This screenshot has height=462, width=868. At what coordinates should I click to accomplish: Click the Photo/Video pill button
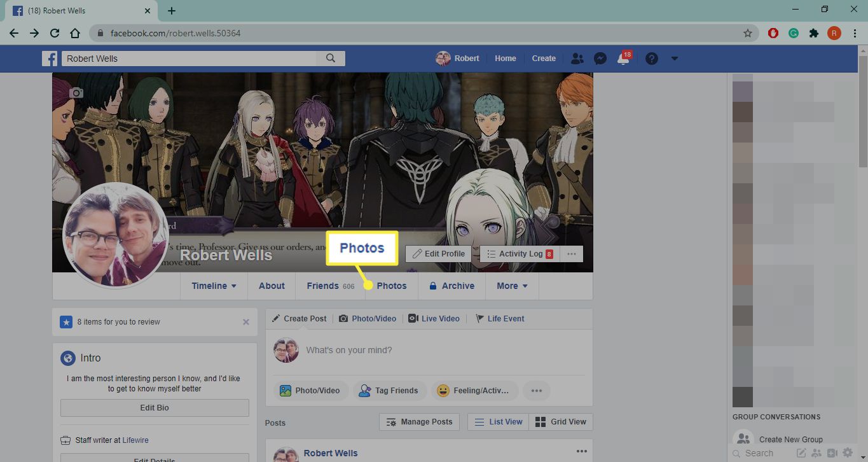311,391
